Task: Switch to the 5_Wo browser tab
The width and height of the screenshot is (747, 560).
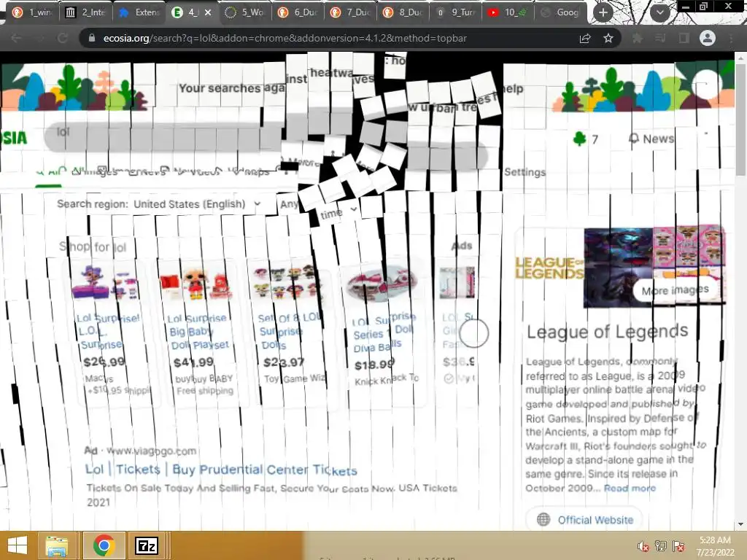Action: click(x=244, y=12)
